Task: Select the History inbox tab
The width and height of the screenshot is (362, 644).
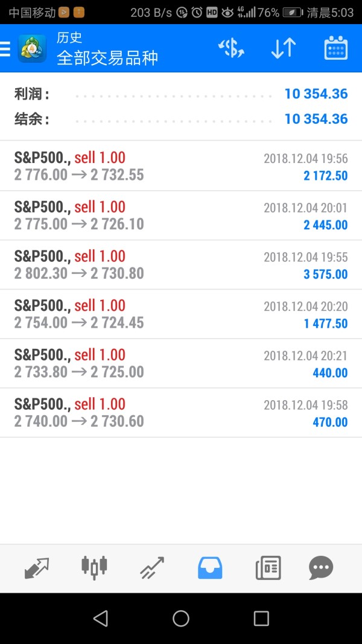Action: point(210,568)
